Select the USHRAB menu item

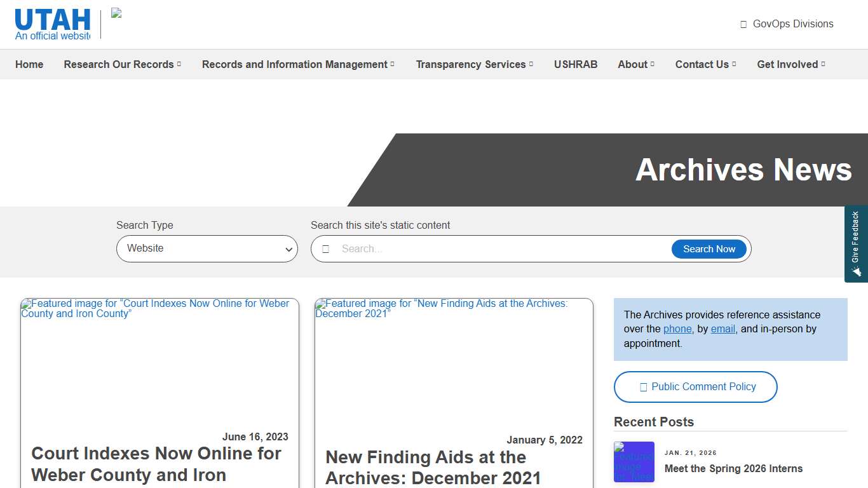click(576, 64)
